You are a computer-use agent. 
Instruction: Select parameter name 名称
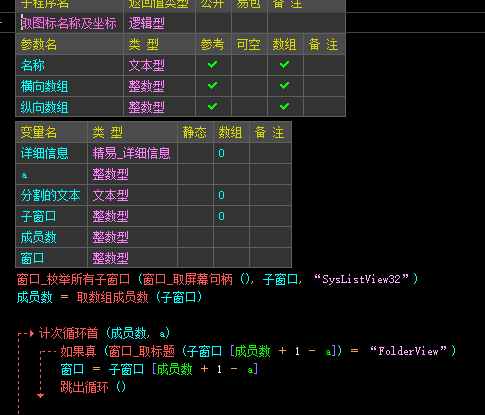click(33, 65)
